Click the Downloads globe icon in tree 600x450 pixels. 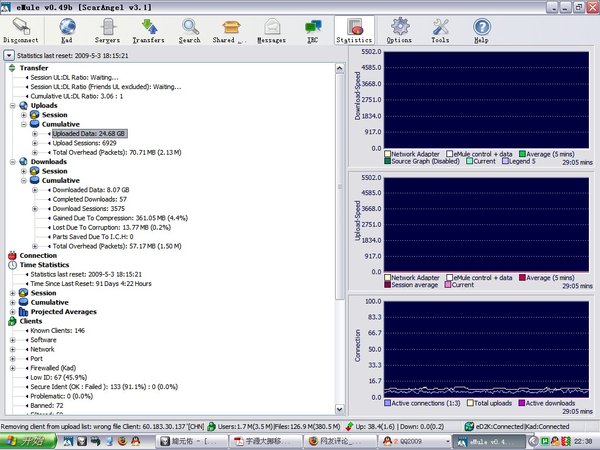point(23,161)
